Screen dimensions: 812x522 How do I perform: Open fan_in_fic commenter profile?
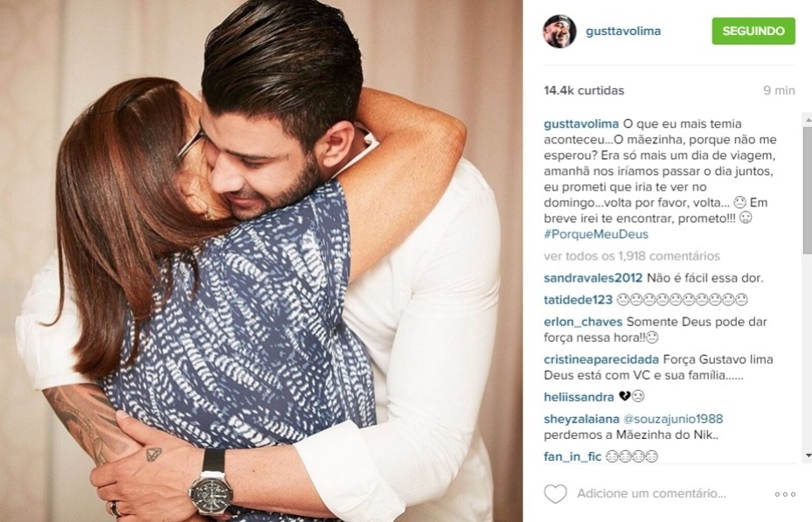[x=573, y=456]
